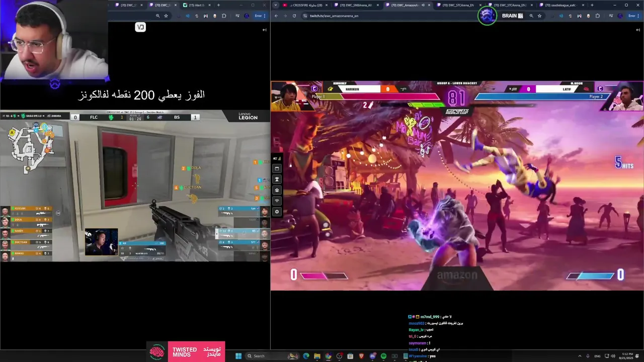Show hidden system tray icons
Image resolution: width=644 pixels, height=362 pixels.
coord(579,356)
